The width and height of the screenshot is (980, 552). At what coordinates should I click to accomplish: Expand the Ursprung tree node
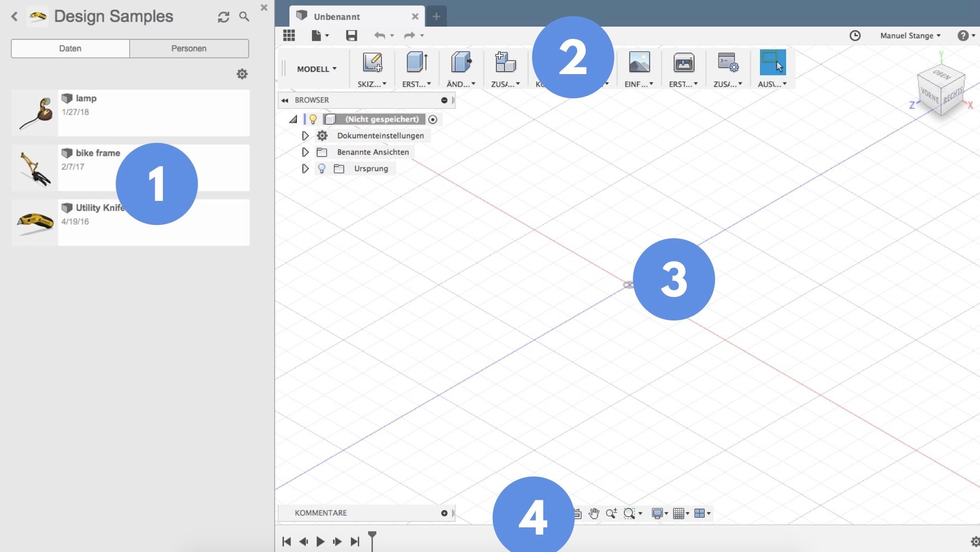[305, 168]
